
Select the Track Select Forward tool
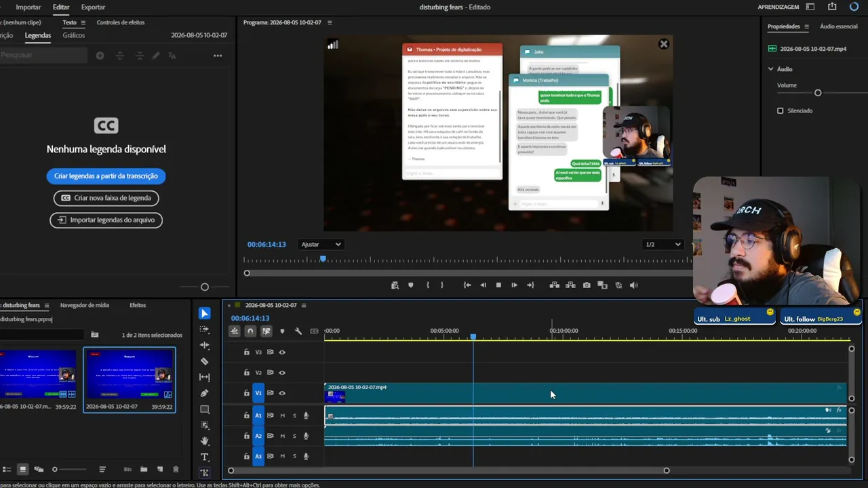coord(205,329)
